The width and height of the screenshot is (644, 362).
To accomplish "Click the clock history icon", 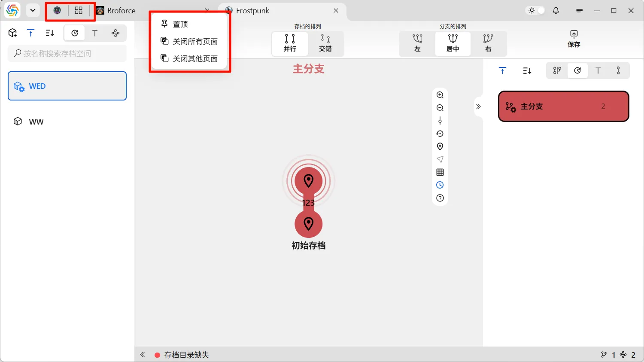I will click(x=440, y=185).
